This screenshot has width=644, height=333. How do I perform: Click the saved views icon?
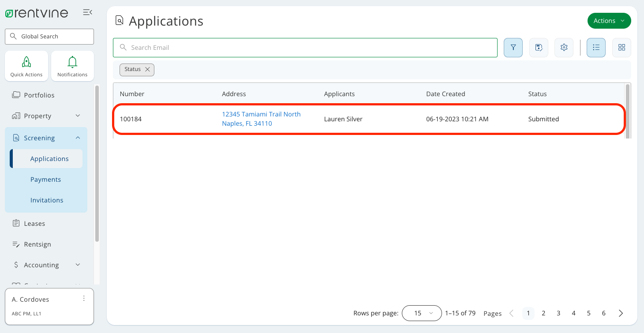(x=539, y=47)
